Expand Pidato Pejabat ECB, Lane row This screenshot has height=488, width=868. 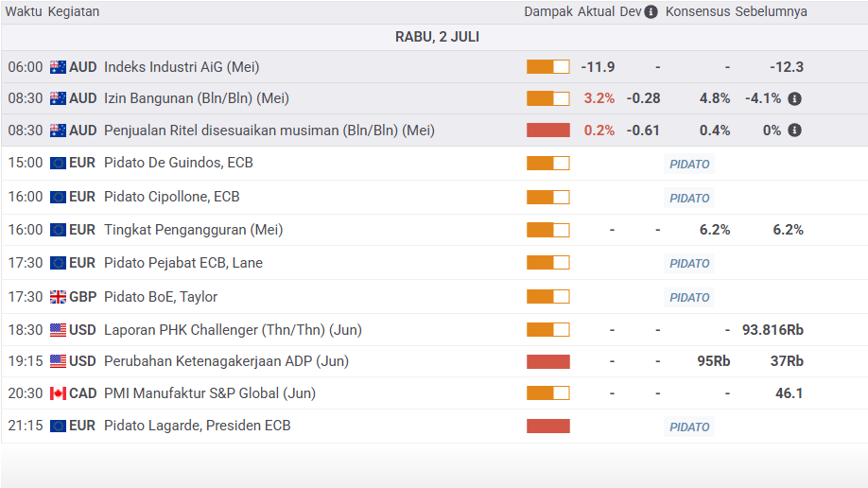pyautogui.click(x=183, y=263)
